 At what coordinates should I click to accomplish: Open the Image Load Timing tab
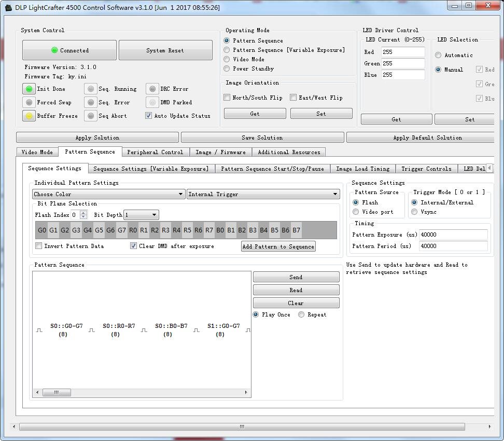[x=362, y=169]
